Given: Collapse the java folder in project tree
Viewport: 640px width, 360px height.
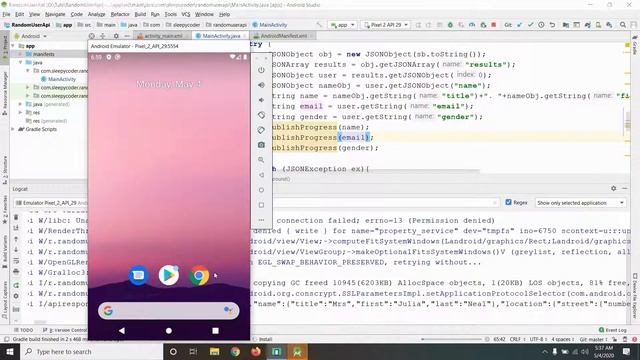Looking at the screenshot, I should (x=20, y=62).
